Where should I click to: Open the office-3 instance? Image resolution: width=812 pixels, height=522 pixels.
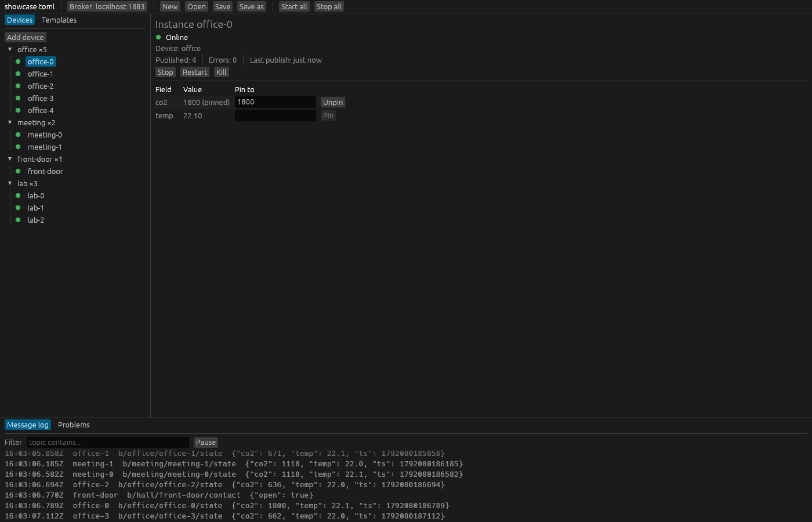click(41, 98)
